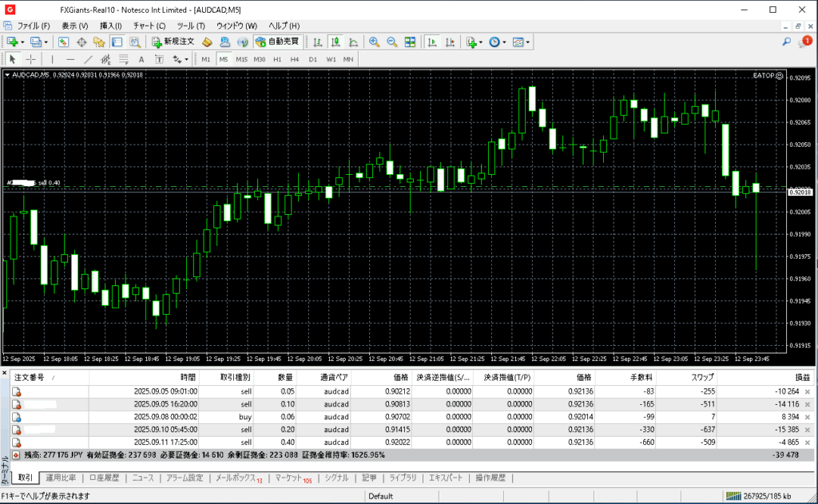Expand the new chart dropdown arrow
The image size is (818, 504).
[x=23, y=42]
